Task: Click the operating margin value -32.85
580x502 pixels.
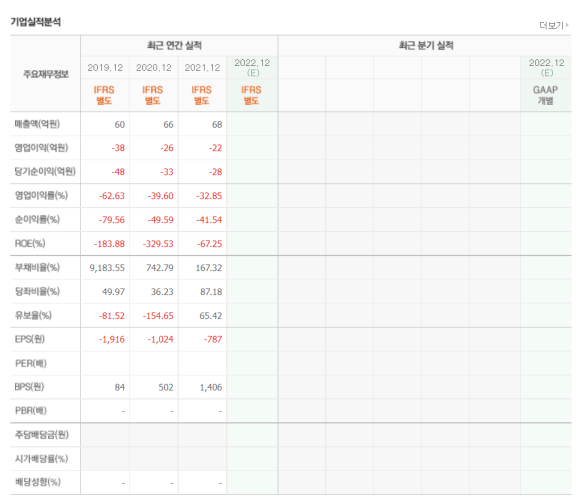Action: (209, 196)
